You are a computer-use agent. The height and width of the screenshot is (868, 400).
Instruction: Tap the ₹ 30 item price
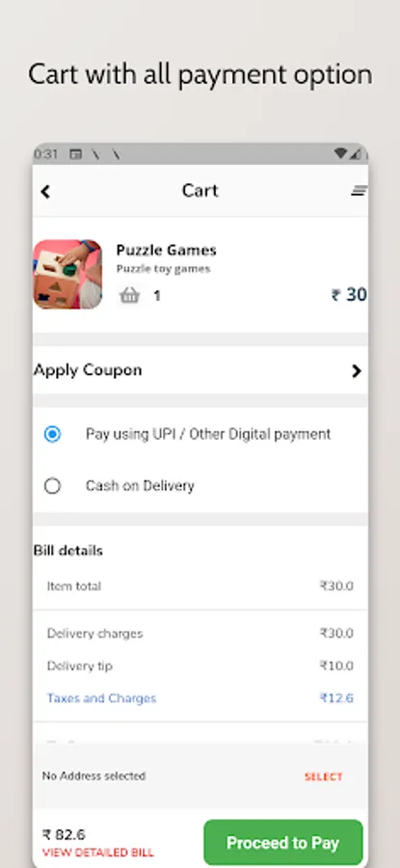click(349, 295)
